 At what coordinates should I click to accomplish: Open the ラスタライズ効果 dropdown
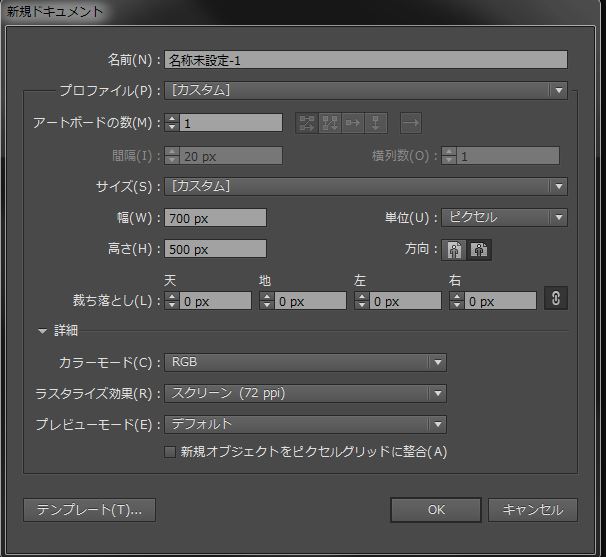click(305, 393)
